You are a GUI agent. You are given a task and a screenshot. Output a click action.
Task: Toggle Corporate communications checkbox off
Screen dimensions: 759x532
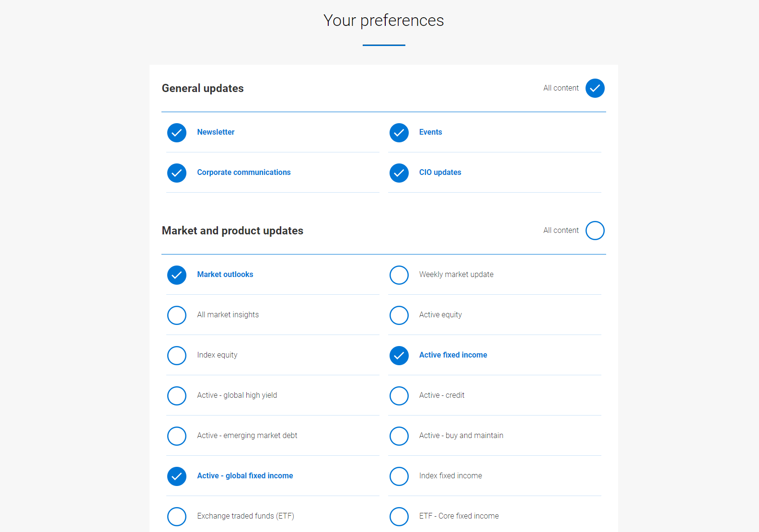[x=177, y=173]
